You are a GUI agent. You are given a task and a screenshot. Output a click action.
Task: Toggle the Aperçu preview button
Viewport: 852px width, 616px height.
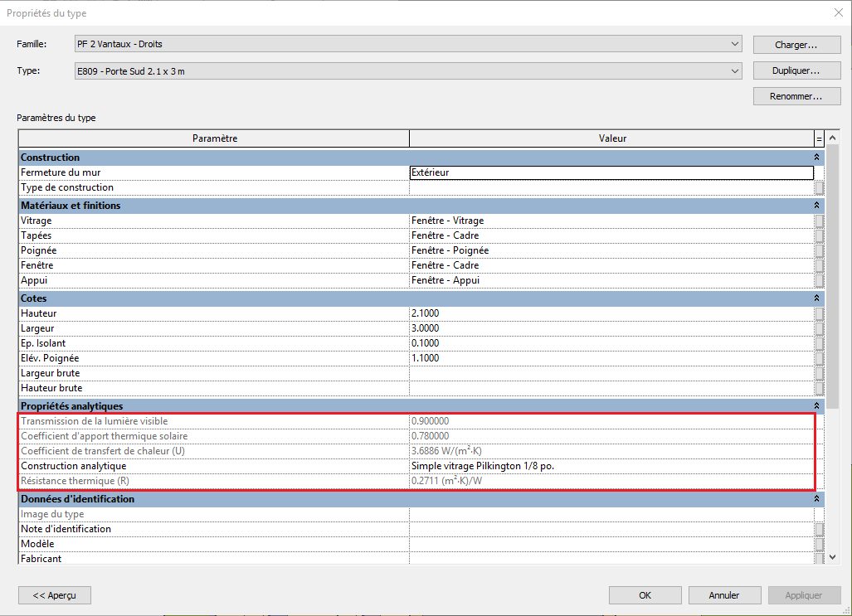[x=54, y=595]
